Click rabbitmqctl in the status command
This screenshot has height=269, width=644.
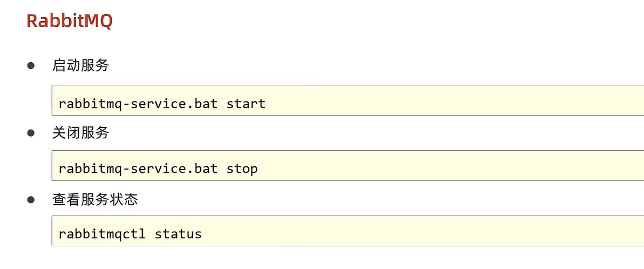pyautogui.click(x=102, y=234)
